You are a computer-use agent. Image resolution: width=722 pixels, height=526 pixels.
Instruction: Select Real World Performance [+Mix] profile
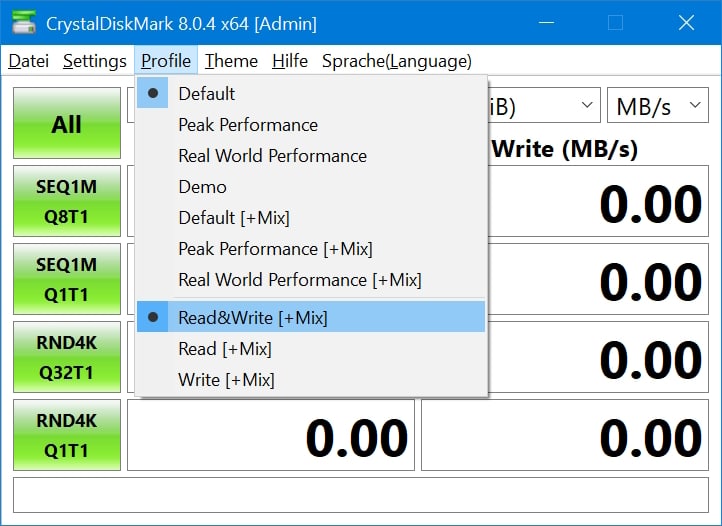(311, 280)
